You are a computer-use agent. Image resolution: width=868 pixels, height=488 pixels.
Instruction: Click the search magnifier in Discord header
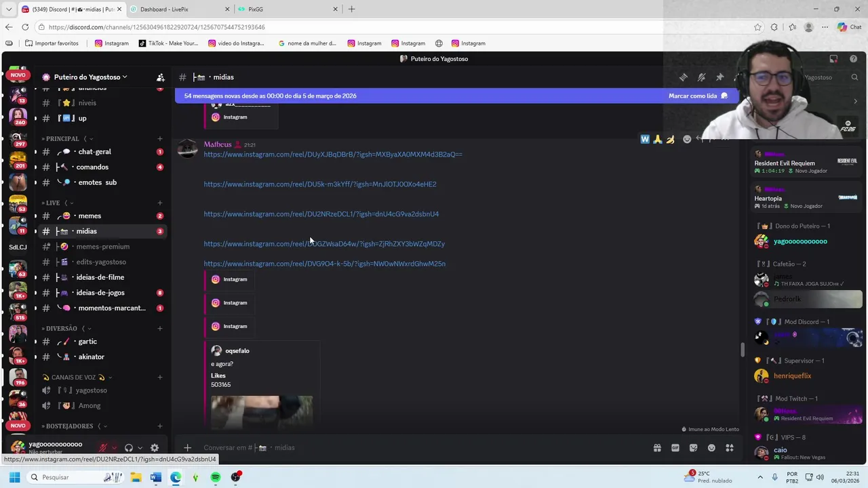(x=855, y=77)
